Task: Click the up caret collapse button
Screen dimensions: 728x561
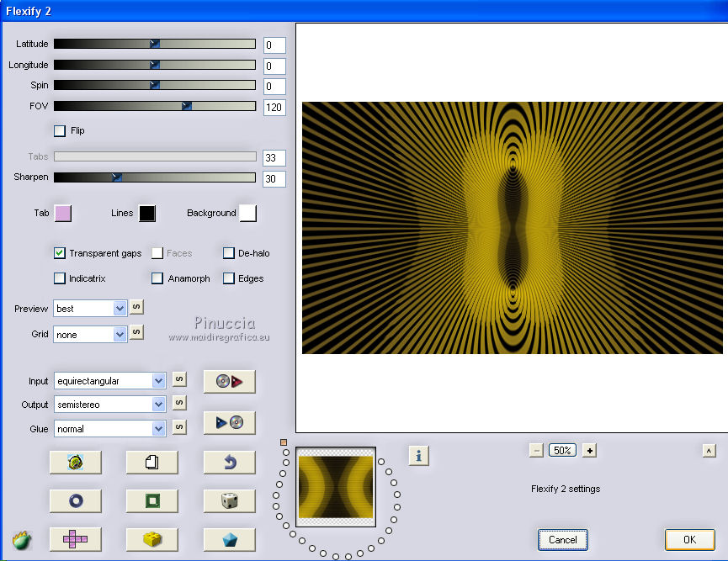Action: [x=709, y=451]
